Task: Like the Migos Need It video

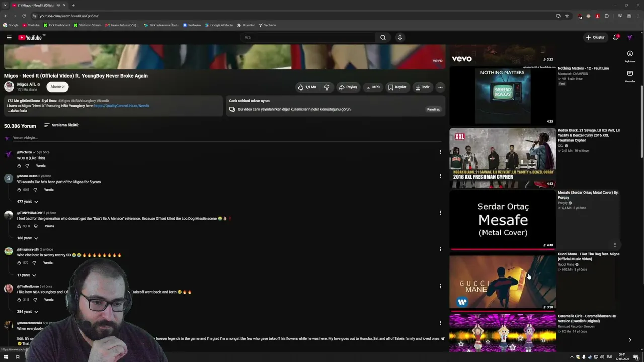Action: (x=307, y=87)
